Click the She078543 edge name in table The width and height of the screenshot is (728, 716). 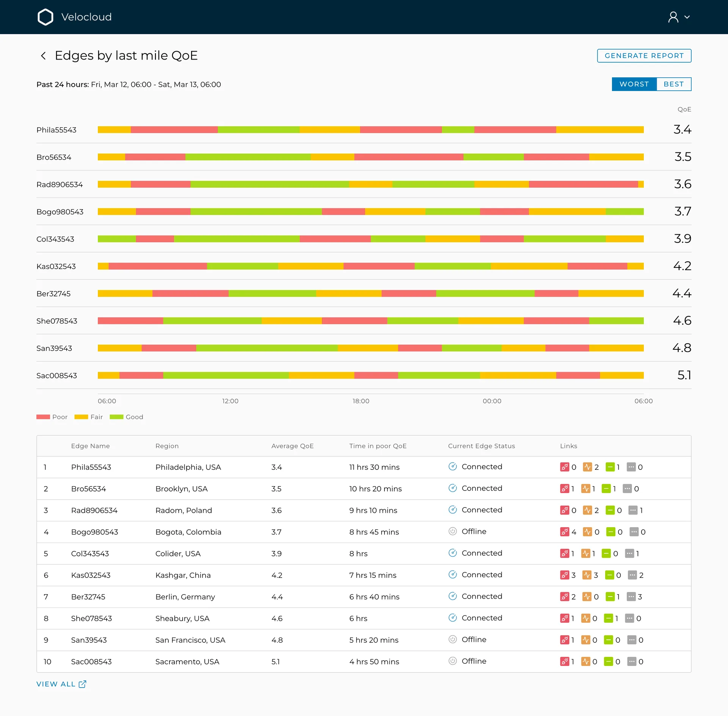(x=91, y=619)
